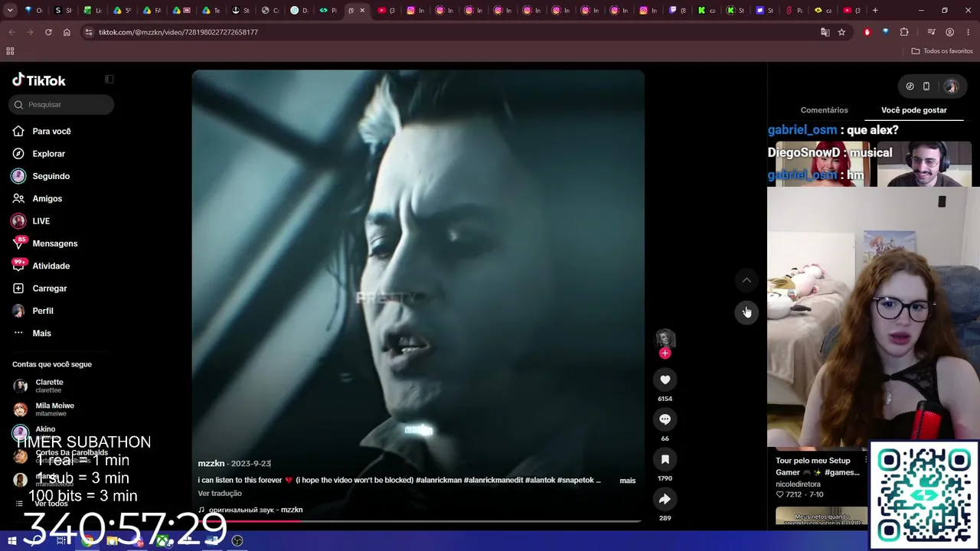The image size is (980, 551).
Task: Click the Windows Start button
Action: [x=11, y=541]
